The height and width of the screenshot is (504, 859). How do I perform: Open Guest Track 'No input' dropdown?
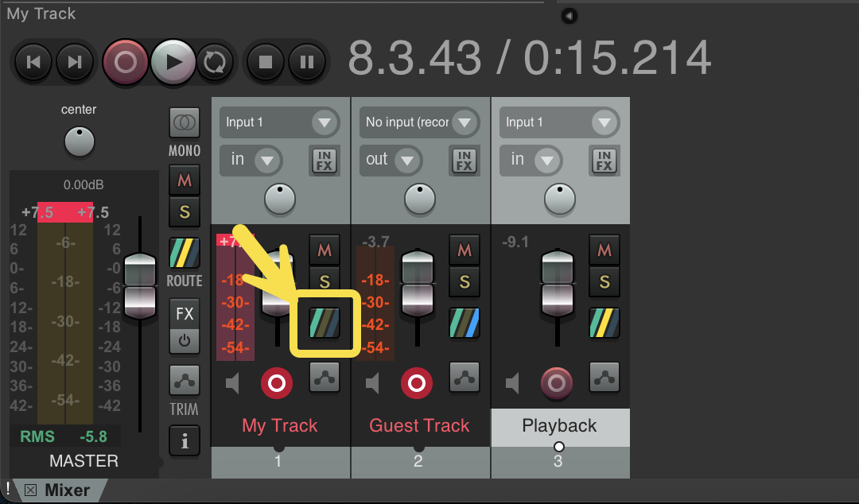click(x=464, y=122)
